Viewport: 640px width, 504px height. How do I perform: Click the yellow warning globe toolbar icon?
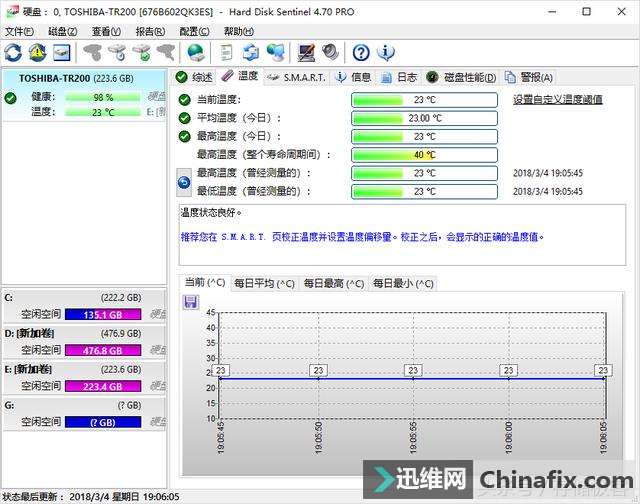pos(38,53)
